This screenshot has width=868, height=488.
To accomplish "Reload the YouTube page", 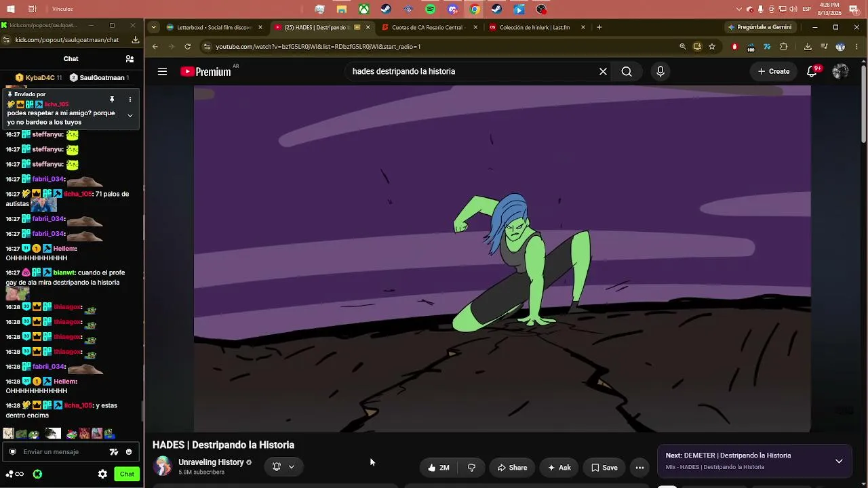I will point(187,47).
